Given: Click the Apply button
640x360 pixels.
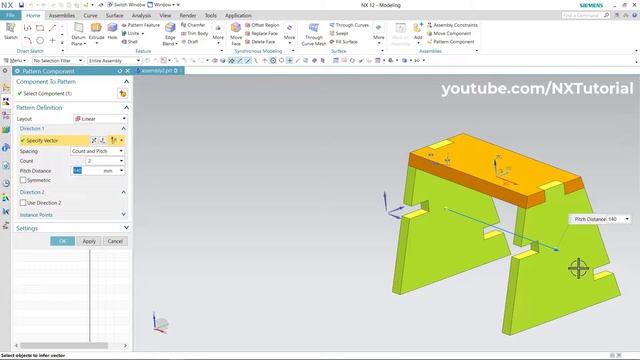Looking at the screenshot, I should [89, 241].
